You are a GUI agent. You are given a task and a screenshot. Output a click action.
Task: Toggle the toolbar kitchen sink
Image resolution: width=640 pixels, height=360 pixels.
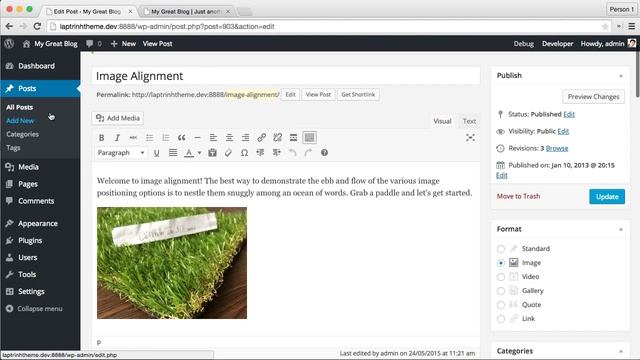pos(309,138)
